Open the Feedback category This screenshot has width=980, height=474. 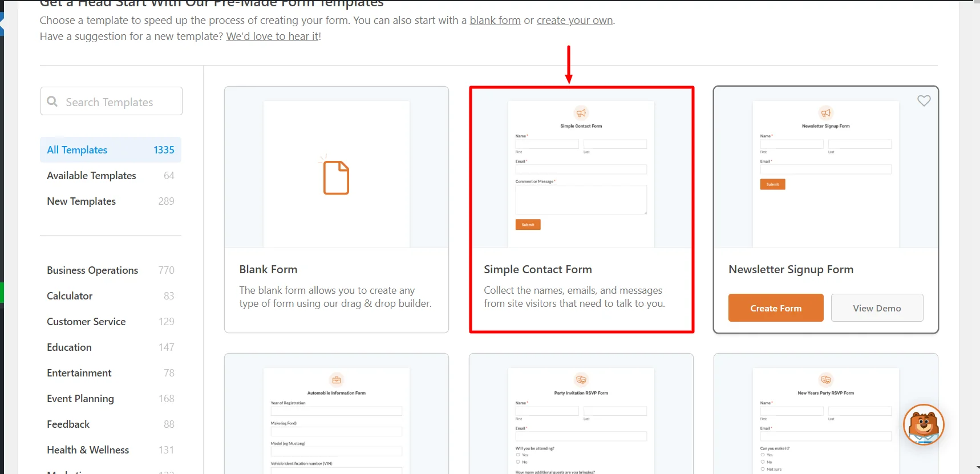[111, 424]
